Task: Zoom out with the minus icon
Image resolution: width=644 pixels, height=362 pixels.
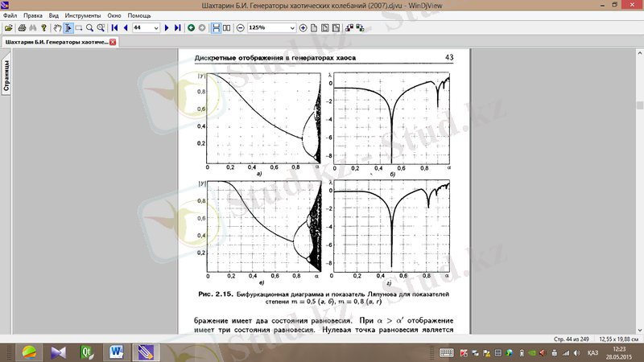Action: (240, 28)
